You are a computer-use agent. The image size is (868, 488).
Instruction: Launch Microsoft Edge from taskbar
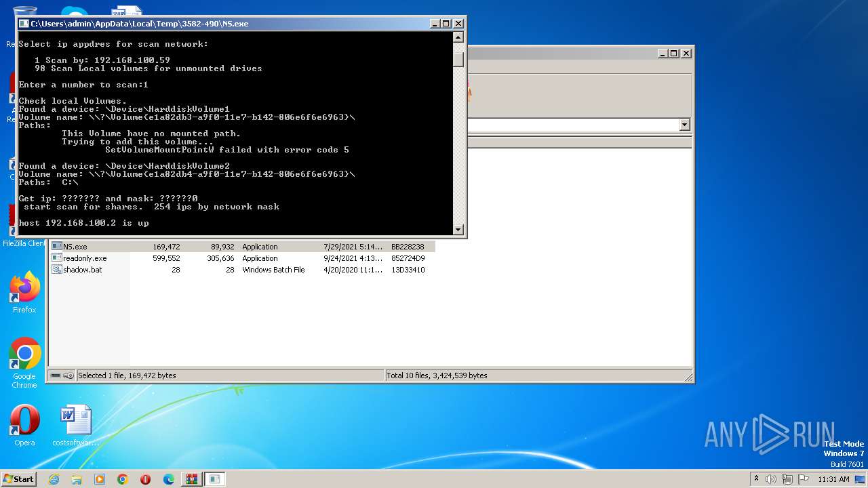click(x=169, y=479)
